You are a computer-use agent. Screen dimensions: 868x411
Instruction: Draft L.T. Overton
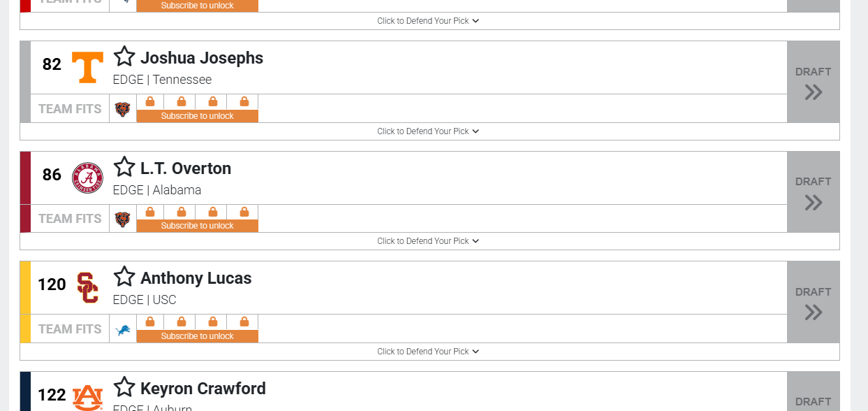point(813,192)
